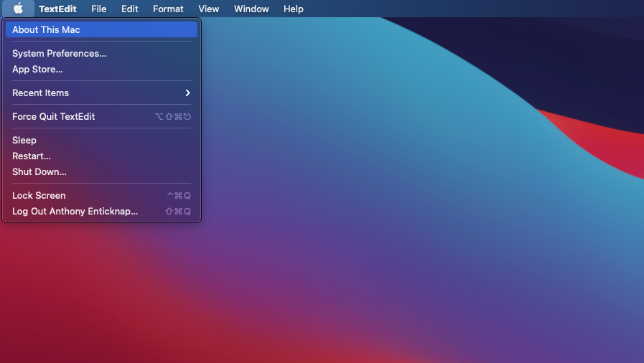644x363 pixels.
Task: Open System Preferences from Apple menu
Action: click(x=101, y=53)
